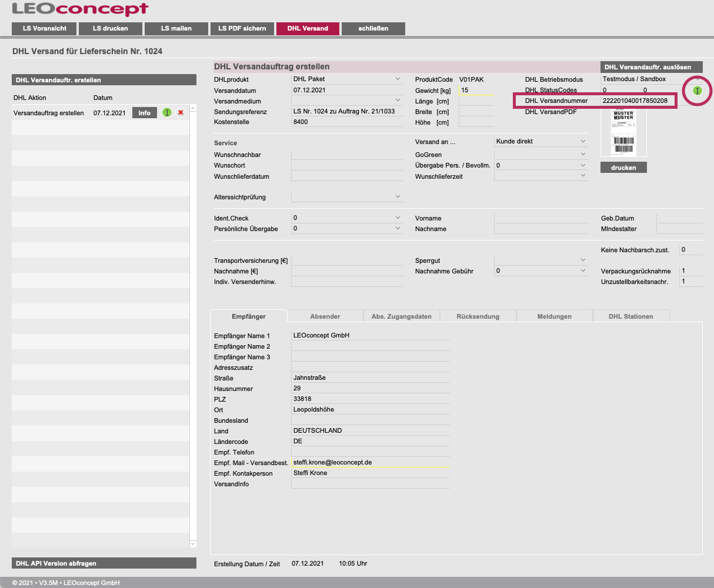Click the Geb.Datum field
Viewport: 714px width, 588px height.
[x=679, y=218]
